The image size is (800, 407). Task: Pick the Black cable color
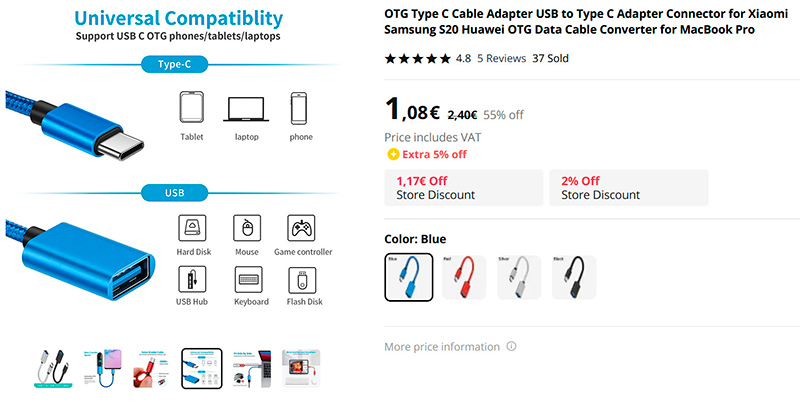coord(574,277)
